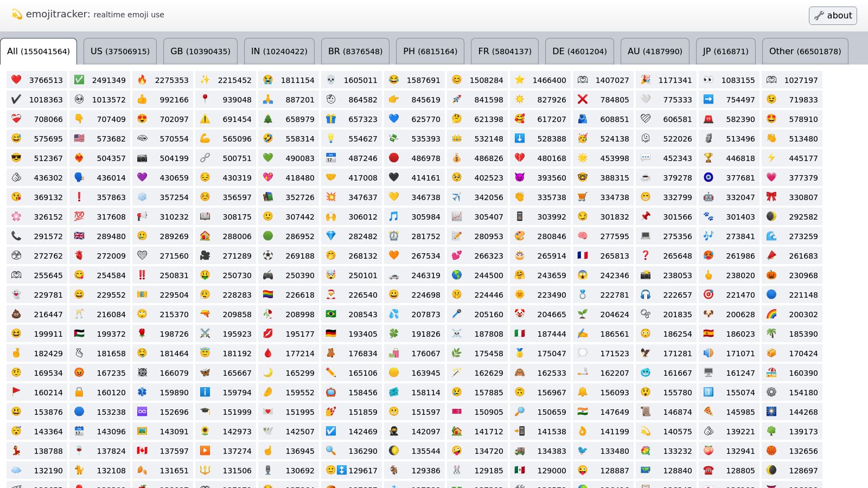Viewport: 868px width, 488px height.
Task: Click the red heart emoji counter
Action: 15,80
